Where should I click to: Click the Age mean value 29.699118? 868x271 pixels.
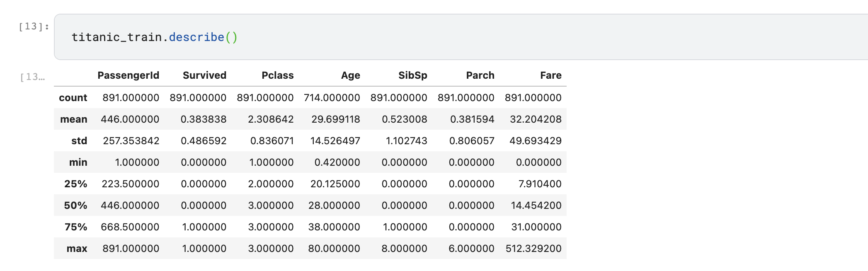click(336, 119)
